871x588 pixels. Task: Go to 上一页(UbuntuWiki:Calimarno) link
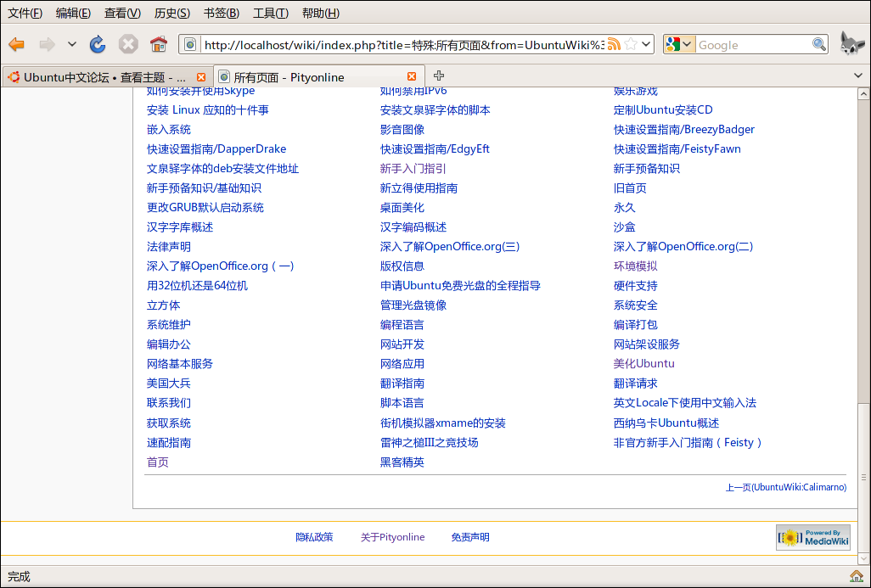(x=786, y=488)
